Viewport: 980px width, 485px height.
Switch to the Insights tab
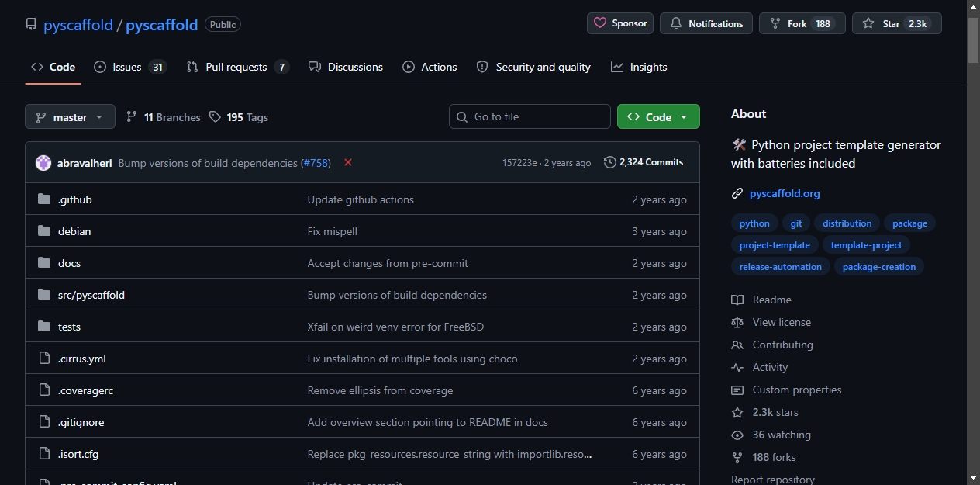[639, 67]
